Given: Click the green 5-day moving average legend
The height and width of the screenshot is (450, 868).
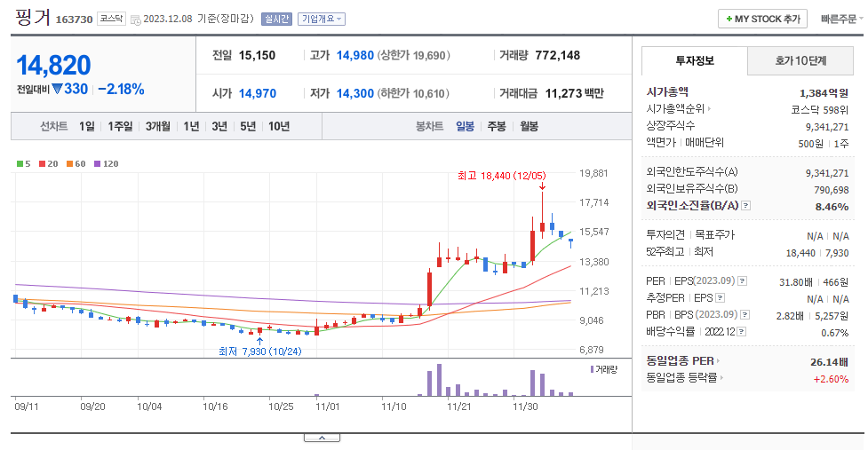Looking at the screenshot, I should 23,163.
